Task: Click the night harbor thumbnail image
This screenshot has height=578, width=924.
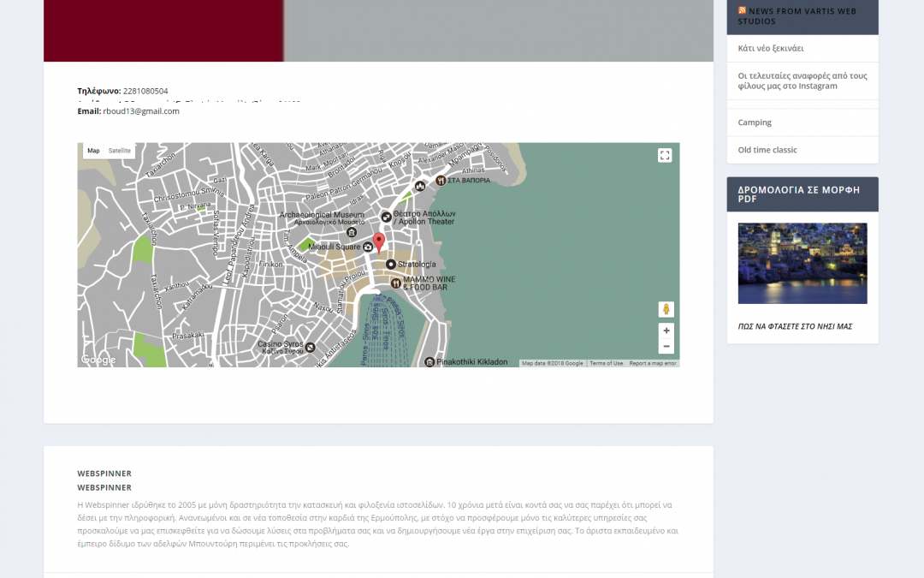Action: [802, 263]
